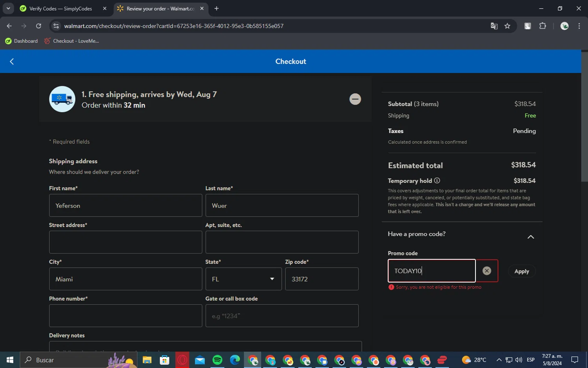Screen dimensions: 588x368
Task: Switch to Verify Codes — SimplyCodes tab
Action: pyautogui.click(x=61, y=9)
